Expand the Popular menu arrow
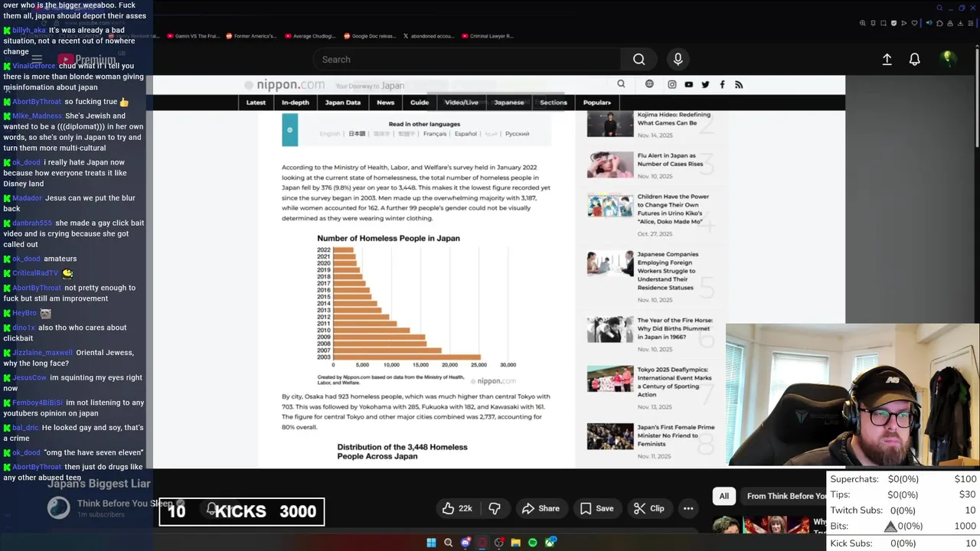The image size is (980, 551). point(597,102)
